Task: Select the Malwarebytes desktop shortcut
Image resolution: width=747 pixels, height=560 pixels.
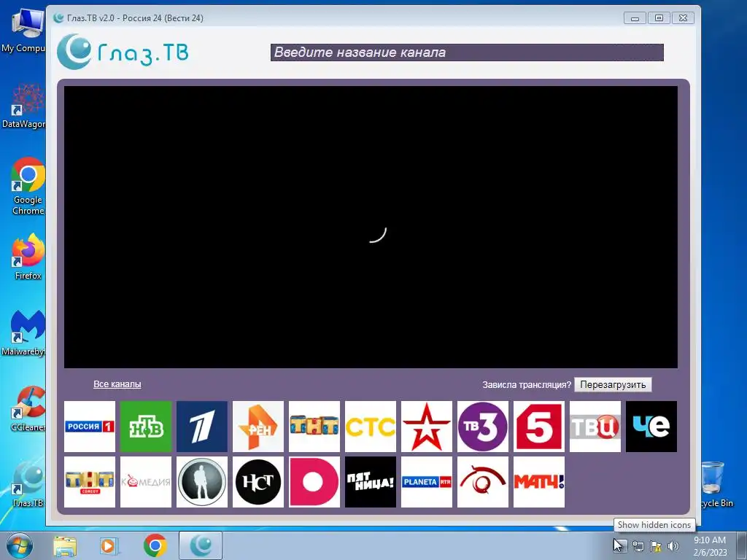Action: (x=24, y=332)
